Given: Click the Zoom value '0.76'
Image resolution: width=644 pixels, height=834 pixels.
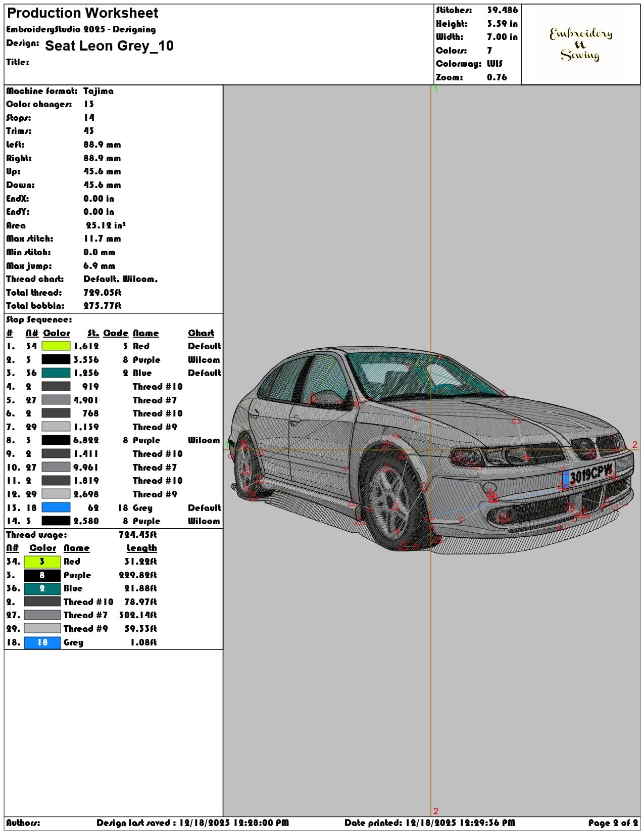Looking at the screenshot, I should coord(497,77).
